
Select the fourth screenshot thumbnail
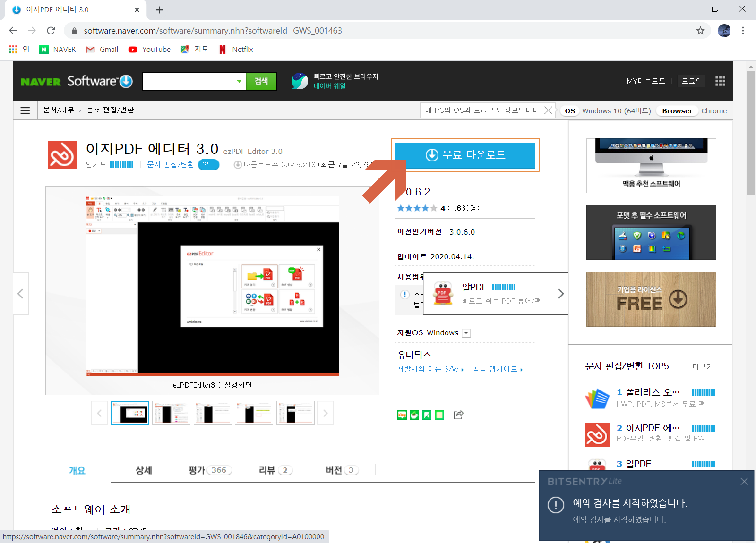[254, 413]
